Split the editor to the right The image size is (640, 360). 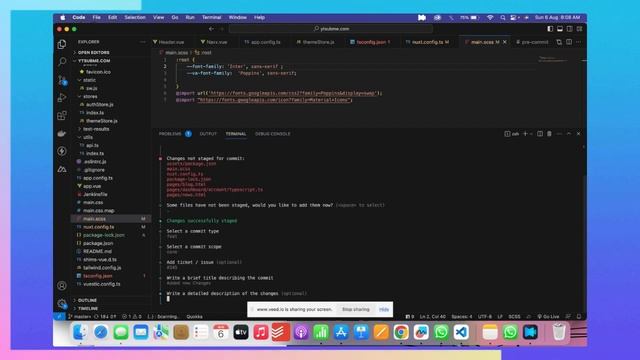tap(569, 42)
